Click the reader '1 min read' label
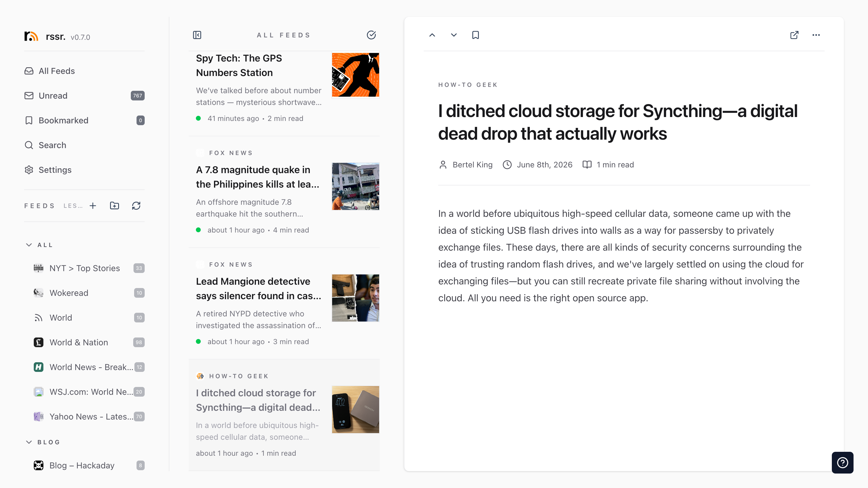The height and width of the screenshot is (488, 868). click(615, 165)
